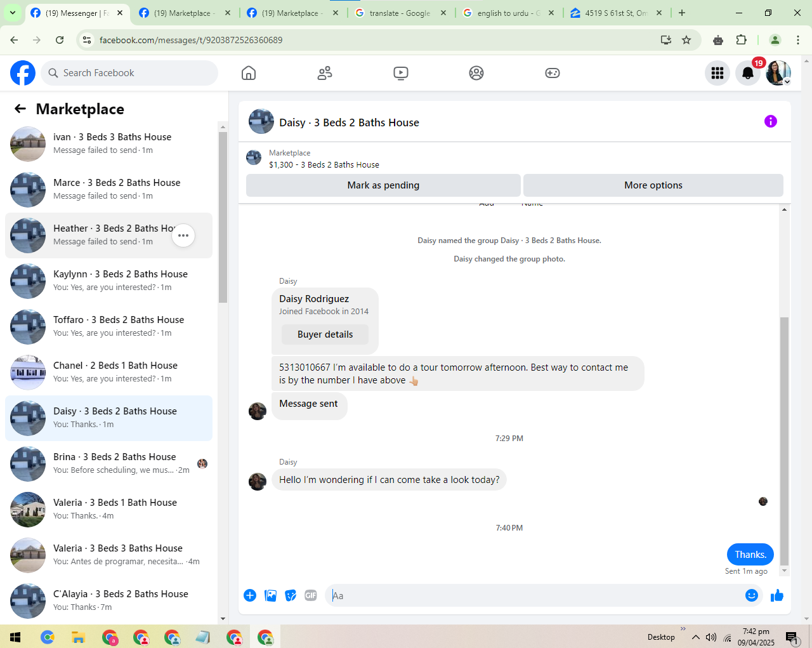Image resolution: width=812 pixels, height=648 pixels.
Task: Open Chanel 2 Beds 1 Bath House chat
Action: click(109, 373)
